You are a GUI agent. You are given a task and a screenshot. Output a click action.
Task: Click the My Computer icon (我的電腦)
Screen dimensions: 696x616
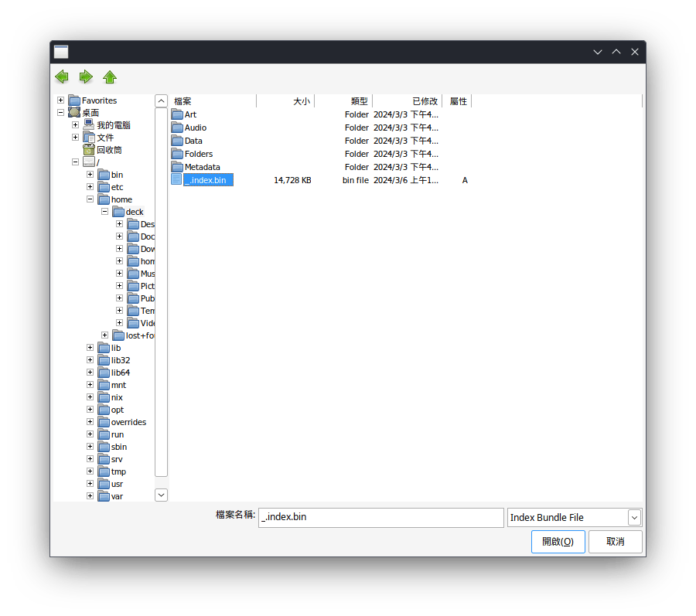tap(89, 125)
